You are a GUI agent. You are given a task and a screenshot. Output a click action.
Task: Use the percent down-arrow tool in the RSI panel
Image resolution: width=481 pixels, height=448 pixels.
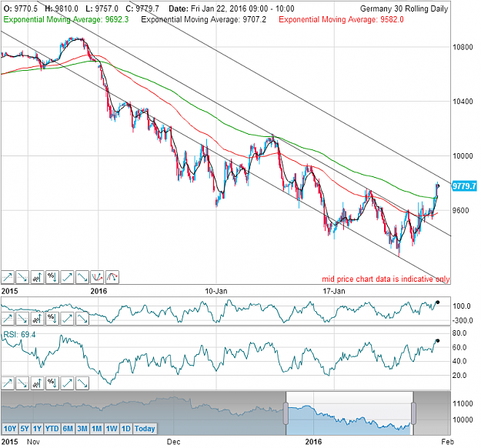[x=52, y=383]
